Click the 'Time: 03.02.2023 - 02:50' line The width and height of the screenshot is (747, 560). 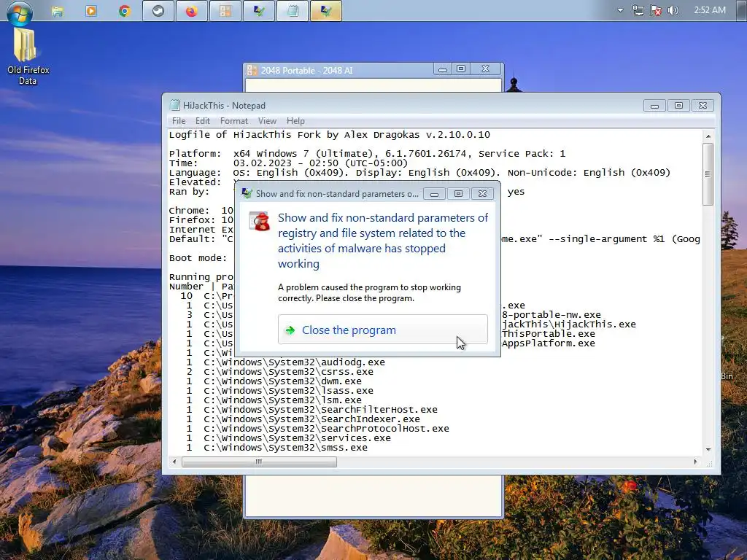(288, 163)
